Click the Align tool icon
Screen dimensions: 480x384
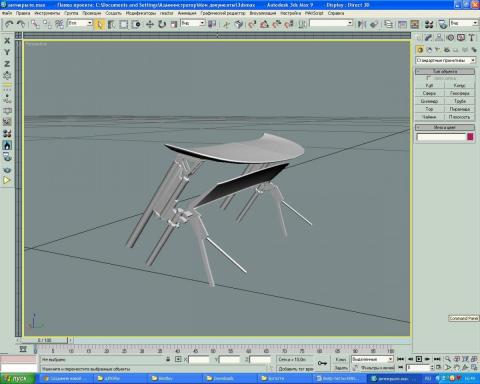pyautogui.click(x=374, y=24)
